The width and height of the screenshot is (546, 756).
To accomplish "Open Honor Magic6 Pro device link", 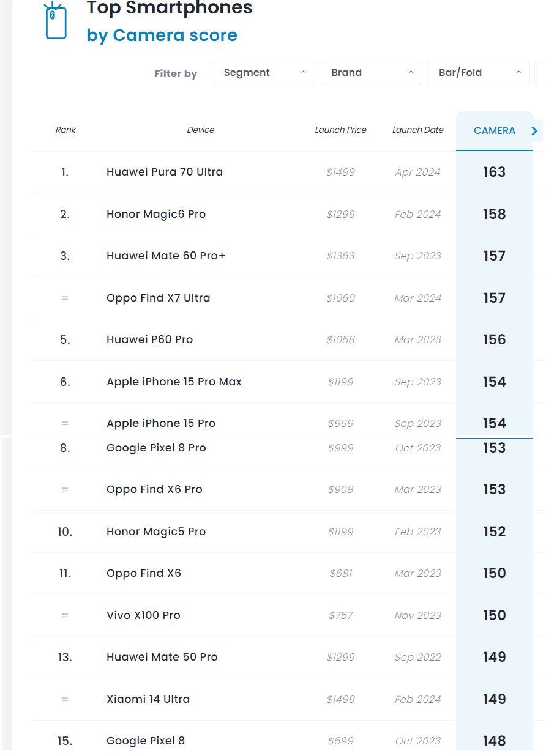I will [x=156, y=214].
